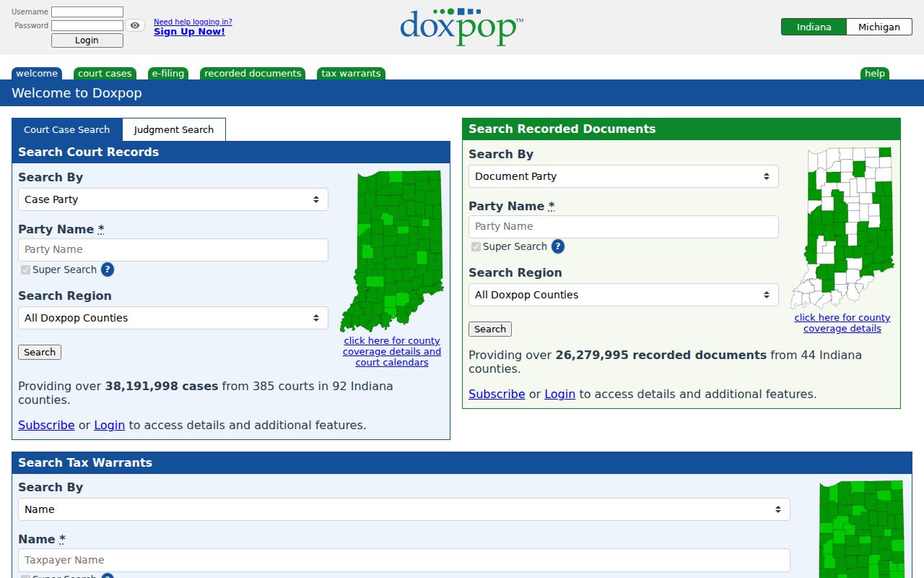
Task: Click Subscribe link under Court Records
Action: pyautogui.click(x=46, y=425)
